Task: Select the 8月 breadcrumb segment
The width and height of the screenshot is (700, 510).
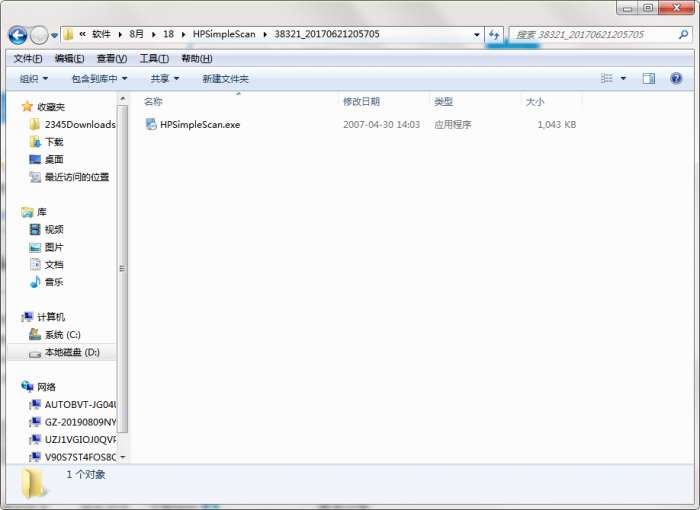Action: tap(137, 34)
